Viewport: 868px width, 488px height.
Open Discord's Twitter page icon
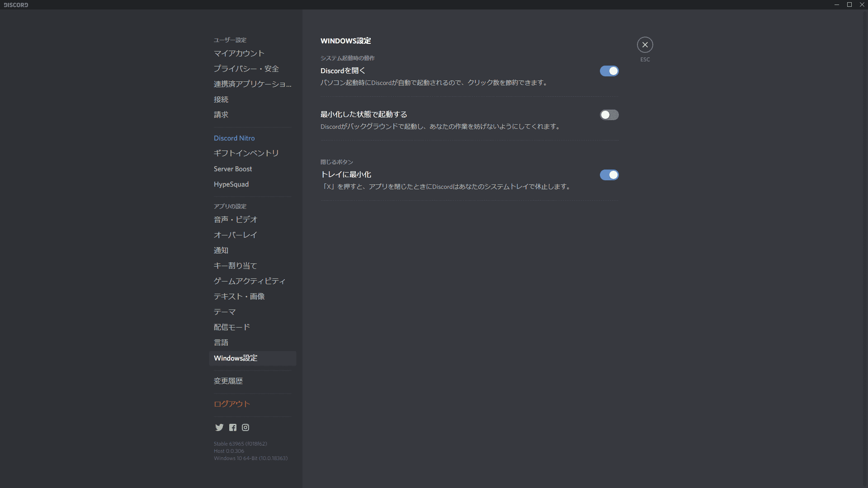pyautogui.click(x=219, y=427)
